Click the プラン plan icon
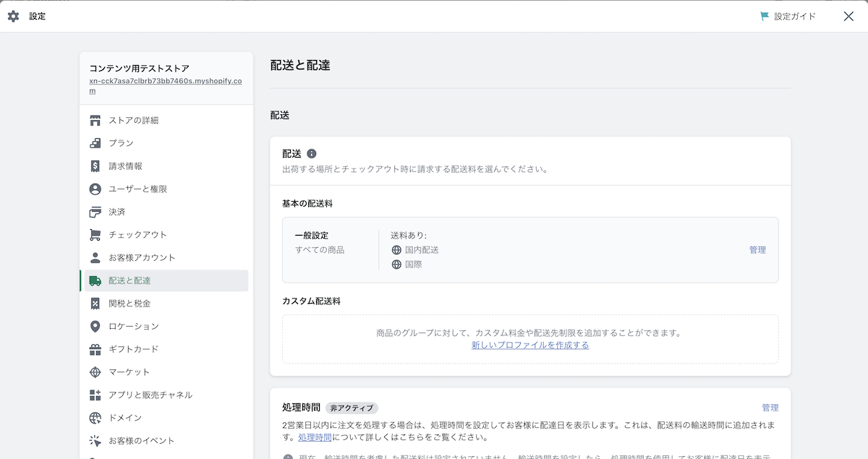The height and width of the screenshot is (459, 868). click(95, 143)
